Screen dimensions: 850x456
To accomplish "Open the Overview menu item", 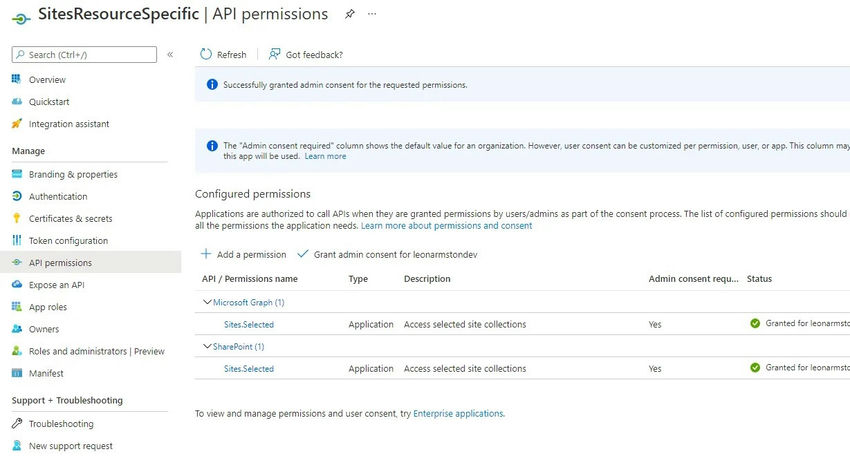I will [47, 80].
